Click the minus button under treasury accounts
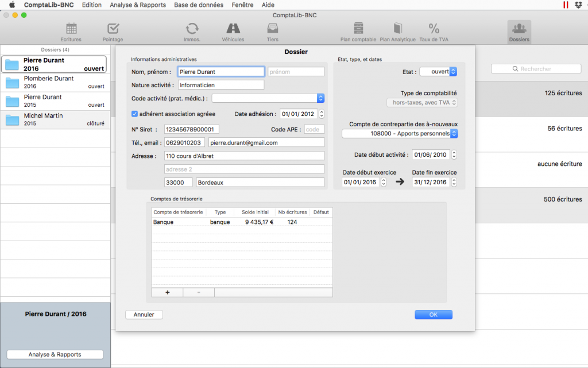This screenshot has width=588, height=368. coord(199,292)
